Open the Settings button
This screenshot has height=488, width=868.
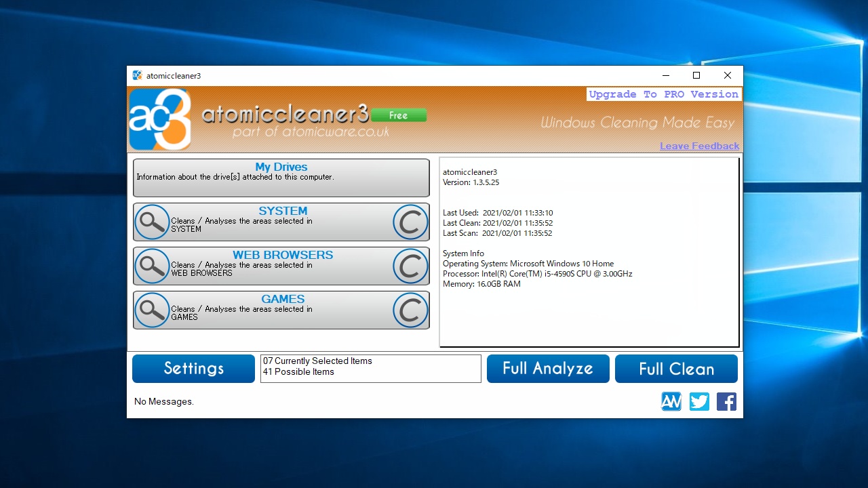(193, 369)
